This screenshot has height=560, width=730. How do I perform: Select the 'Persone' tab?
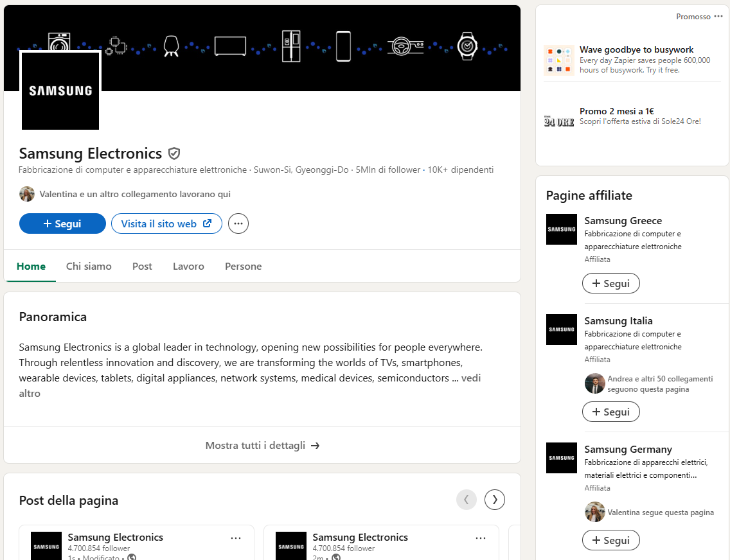coord(243,266)
